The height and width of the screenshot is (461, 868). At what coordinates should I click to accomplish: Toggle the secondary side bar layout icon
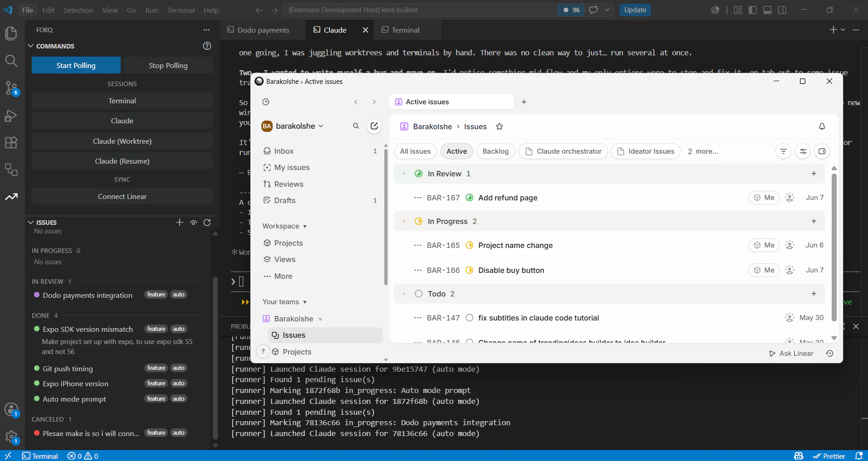[782, 10]
